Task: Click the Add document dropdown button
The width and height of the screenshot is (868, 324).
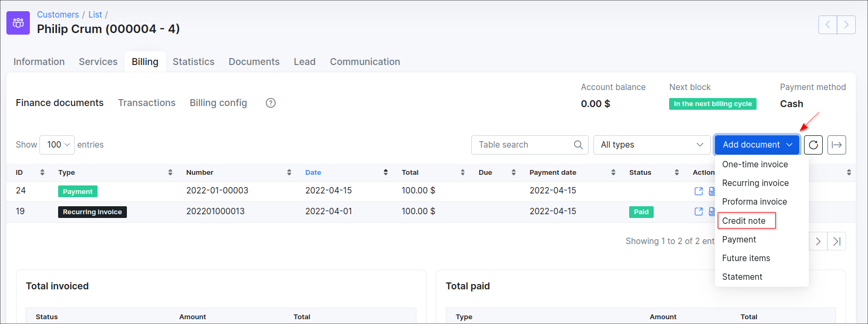Action: coord(757,145)
